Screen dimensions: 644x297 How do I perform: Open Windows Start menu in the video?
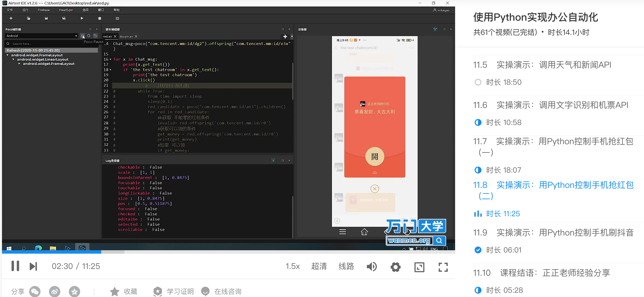9,249
